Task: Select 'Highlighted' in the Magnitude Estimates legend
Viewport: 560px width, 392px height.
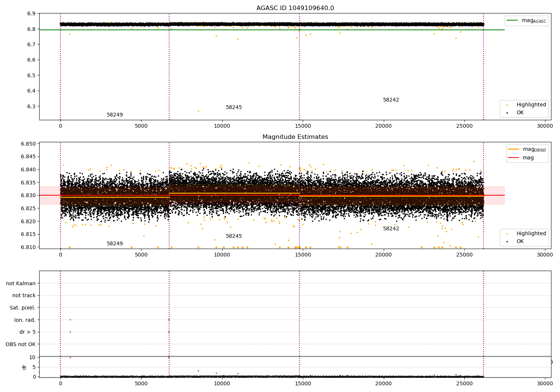Action: click(x=531, y=234)
